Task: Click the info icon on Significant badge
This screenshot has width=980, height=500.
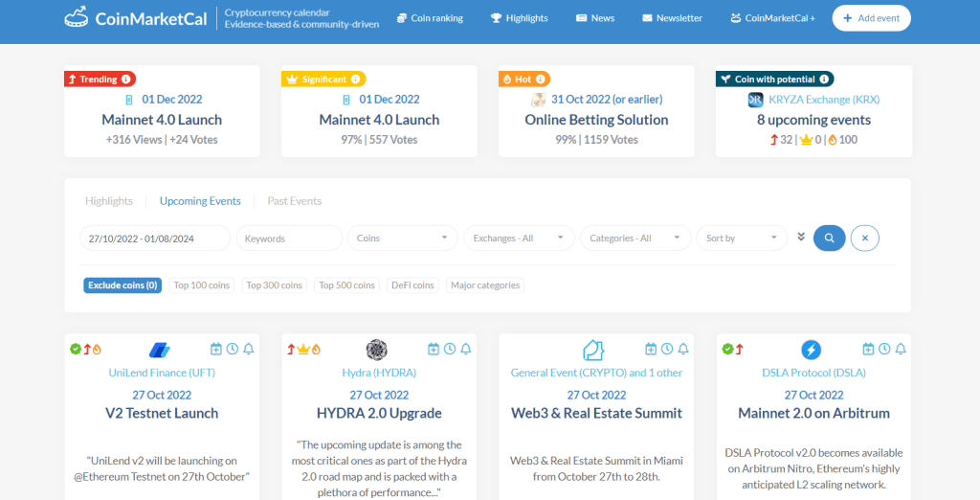Action: [x=356, y=79]
